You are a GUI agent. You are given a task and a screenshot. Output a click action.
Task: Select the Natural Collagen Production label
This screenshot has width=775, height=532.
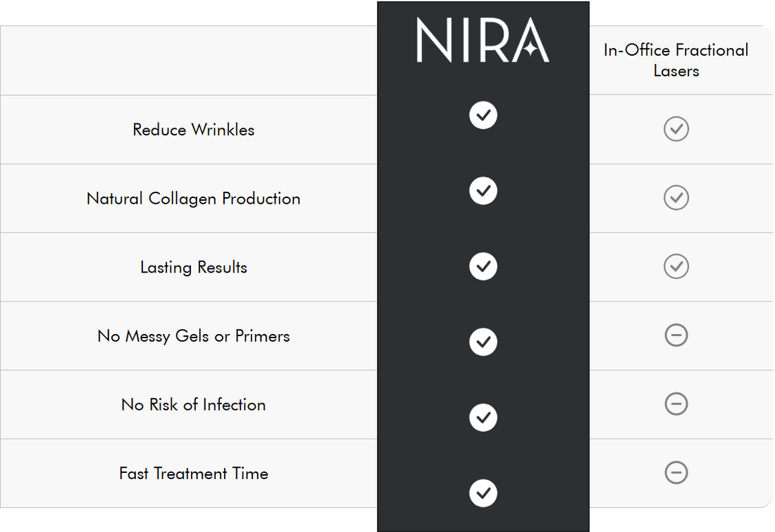194,199
